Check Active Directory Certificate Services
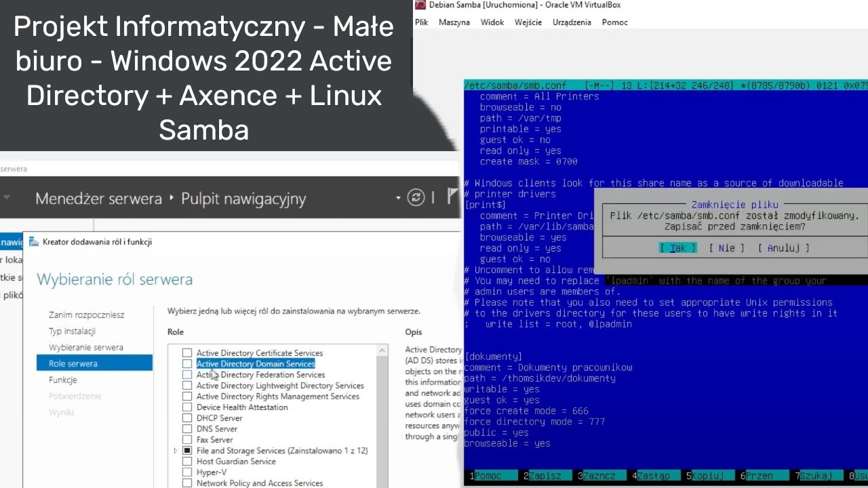This screenshot has height=488, width=868. [x=187, y=353]
